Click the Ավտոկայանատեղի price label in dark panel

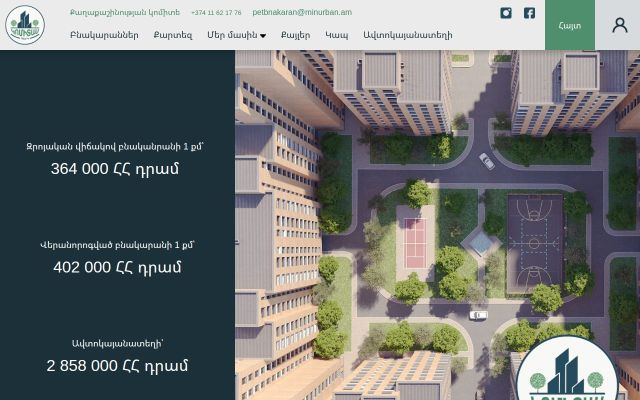click(x=117, y=344)
